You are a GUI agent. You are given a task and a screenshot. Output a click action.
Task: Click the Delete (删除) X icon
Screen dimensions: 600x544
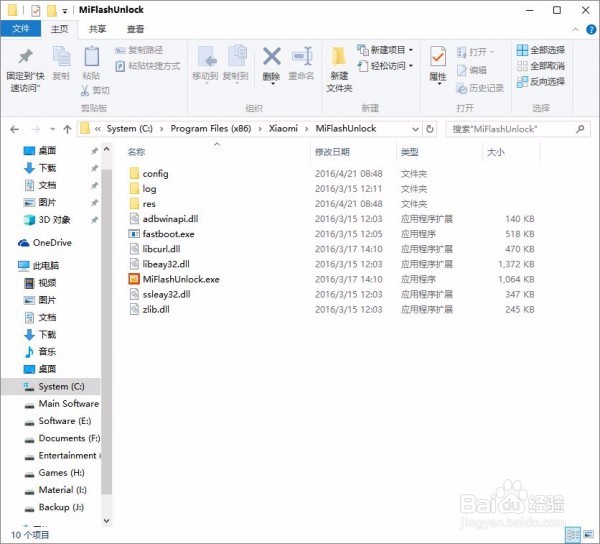tap(272, 57)
